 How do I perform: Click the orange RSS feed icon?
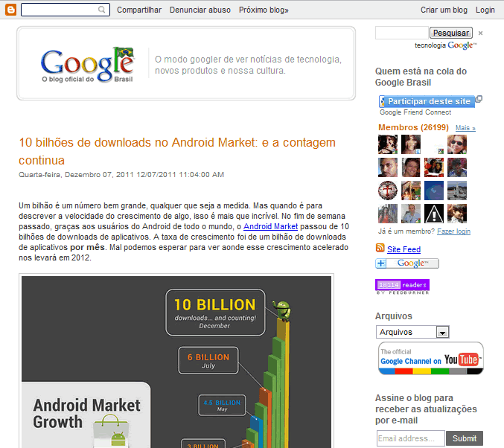(380, 249)
